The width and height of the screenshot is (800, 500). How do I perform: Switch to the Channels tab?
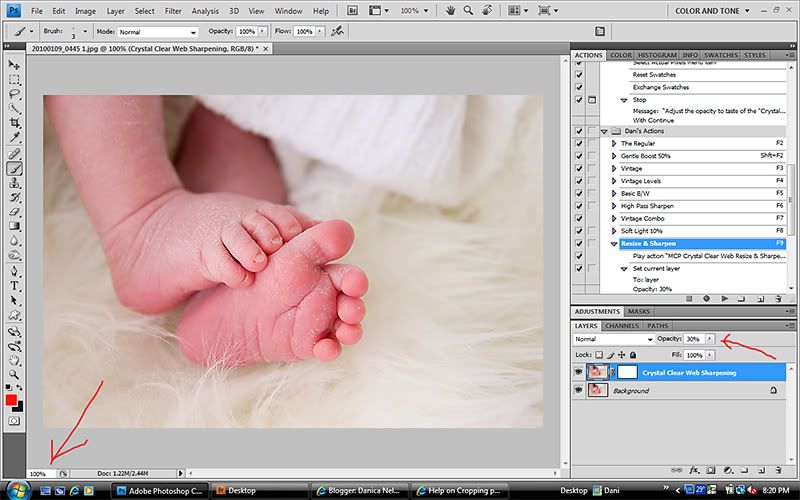622,325
